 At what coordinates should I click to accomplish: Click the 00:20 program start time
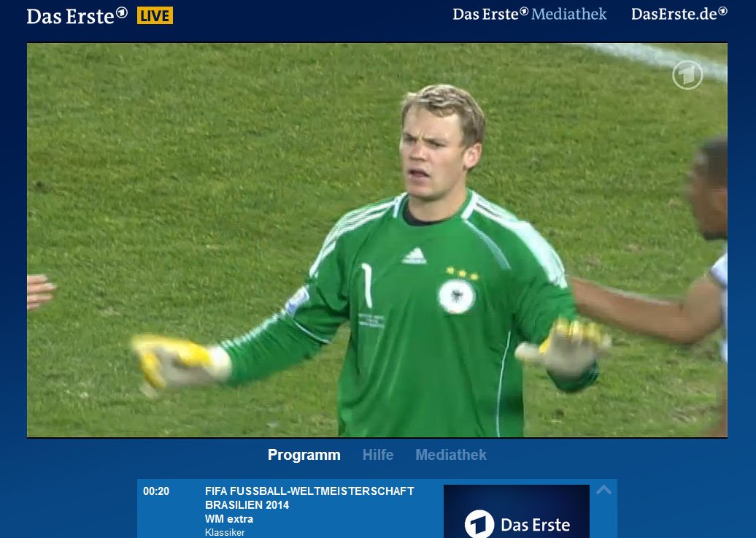[x=156, y=491]
